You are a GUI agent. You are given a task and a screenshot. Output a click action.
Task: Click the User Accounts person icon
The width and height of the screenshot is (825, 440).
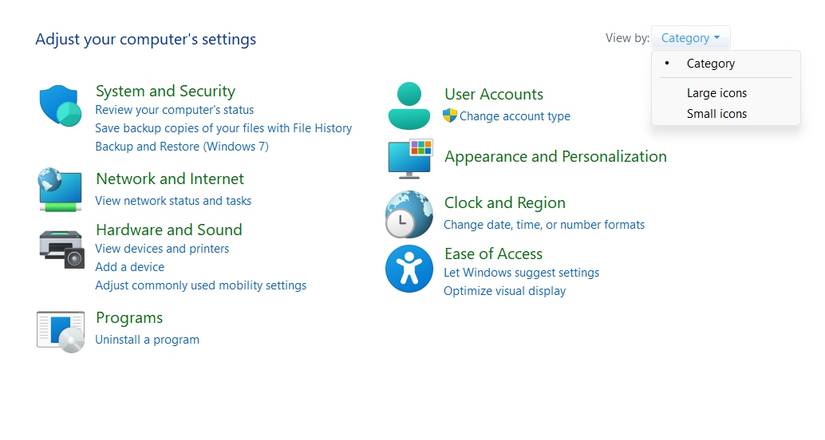[x=408, y=105]
